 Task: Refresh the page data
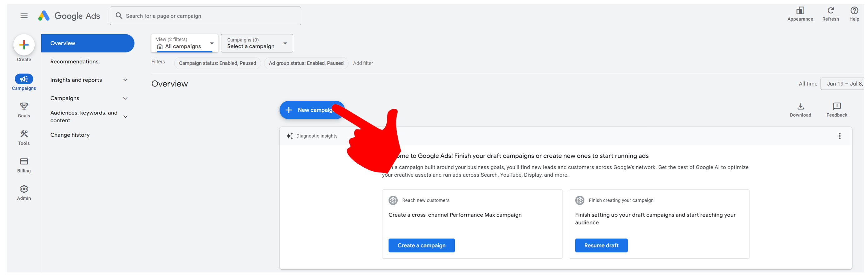point(830,11)
